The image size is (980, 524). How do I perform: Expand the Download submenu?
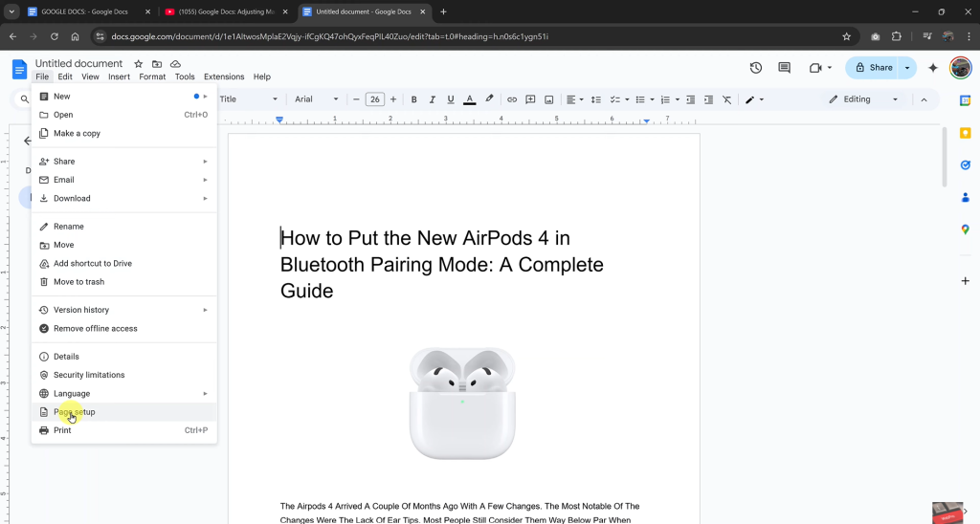(124, 199)
